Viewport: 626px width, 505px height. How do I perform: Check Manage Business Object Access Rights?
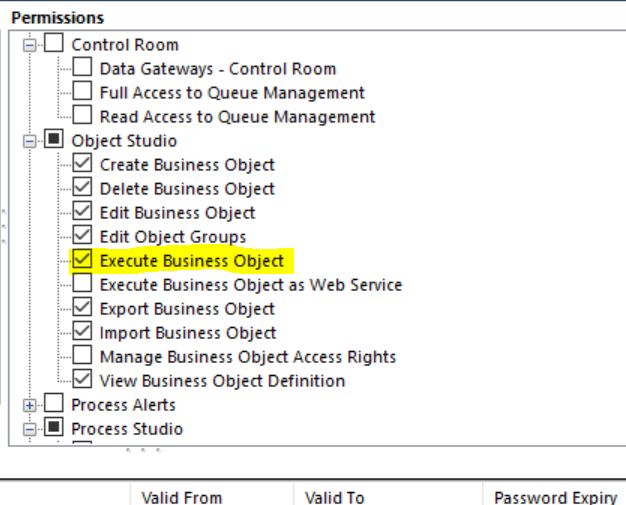82,357
